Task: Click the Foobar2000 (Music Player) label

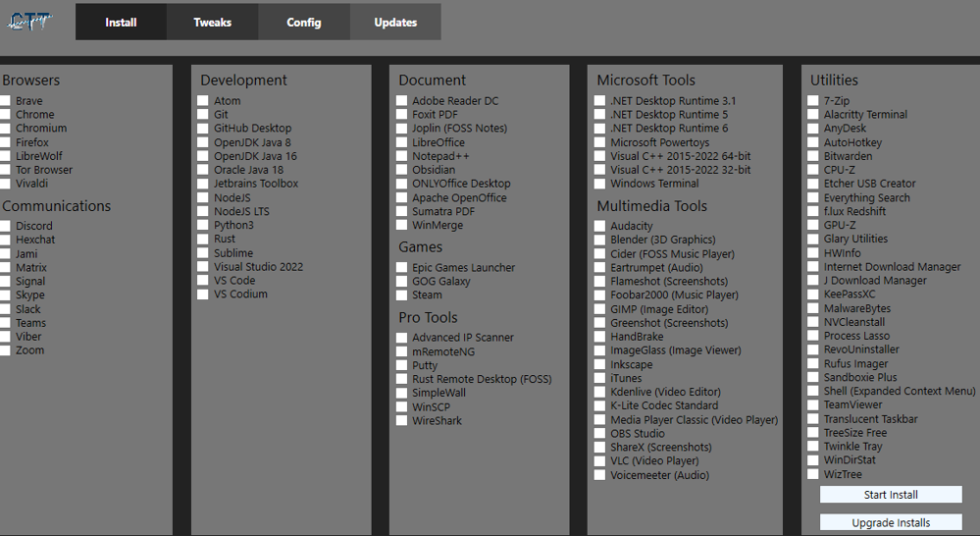Action: coord(674,295)
